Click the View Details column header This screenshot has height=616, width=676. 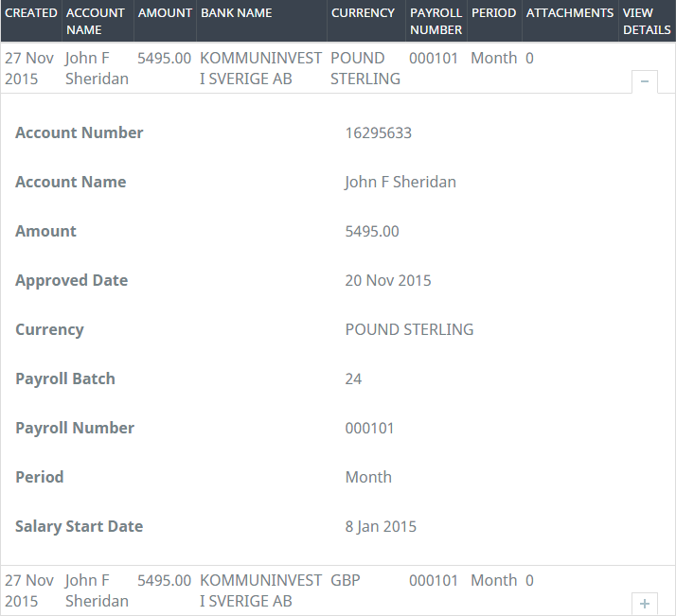coord(646,21)
